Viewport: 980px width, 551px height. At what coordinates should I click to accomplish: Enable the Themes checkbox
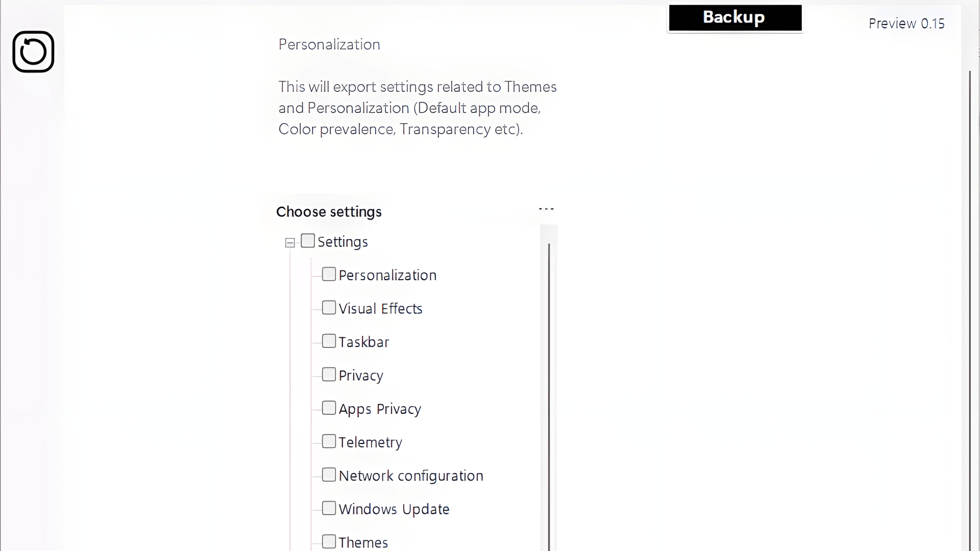[328, 541]
